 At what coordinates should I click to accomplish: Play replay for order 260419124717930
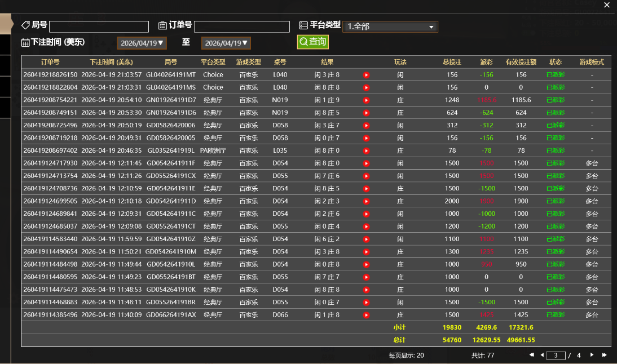366,163
